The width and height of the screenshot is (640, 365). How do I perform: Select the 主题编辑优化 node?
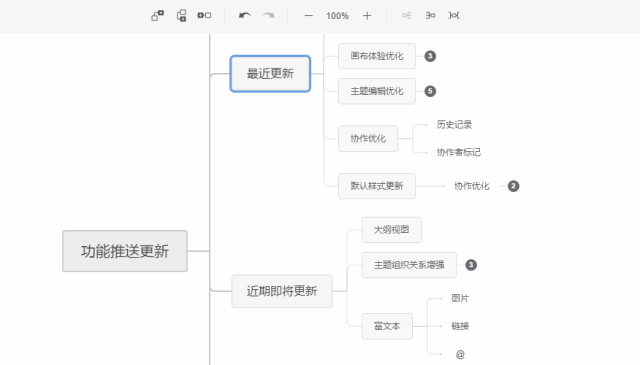(377, 91)
